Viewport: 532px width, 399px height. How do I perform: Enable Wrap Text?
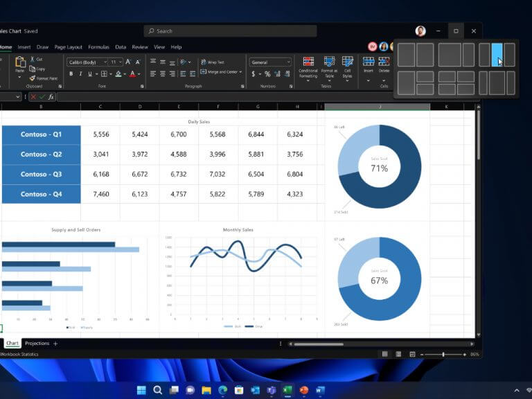pos(213,62)
